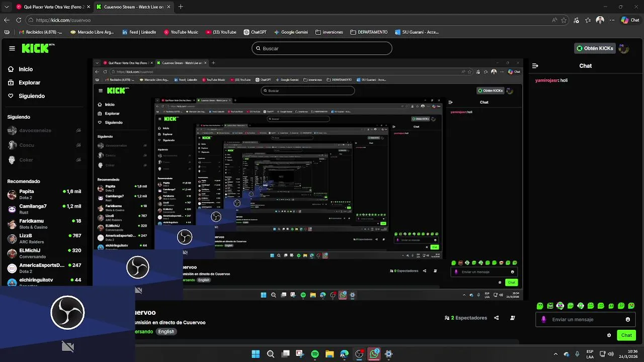Viewport: 644px width, 362px height.
Task: Open recommended channel Camilanga7
Action: coord(44,209)
